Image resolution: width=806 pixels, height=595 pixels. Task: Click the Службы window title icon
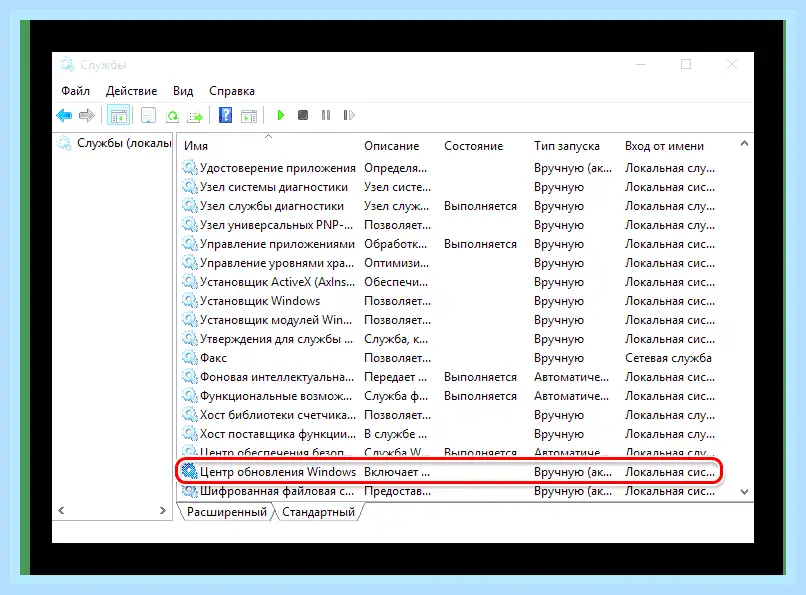(x=67, y=65)
